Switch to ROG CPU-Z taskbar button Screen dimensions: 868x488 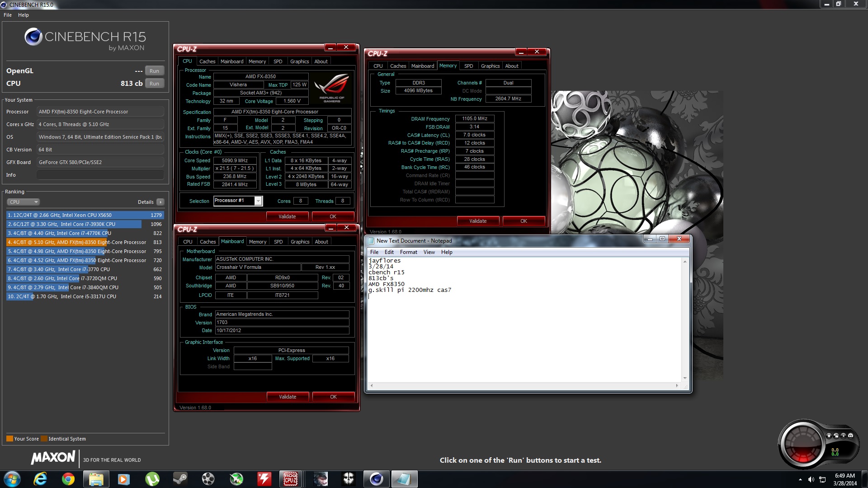tap(290, 479)
